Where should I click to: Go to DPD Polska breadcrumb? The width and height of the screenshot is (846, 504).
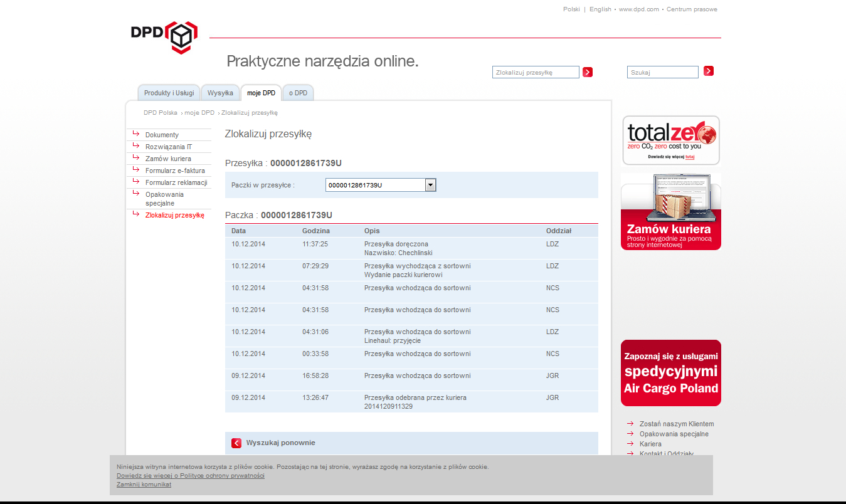[x=160, y=113]
